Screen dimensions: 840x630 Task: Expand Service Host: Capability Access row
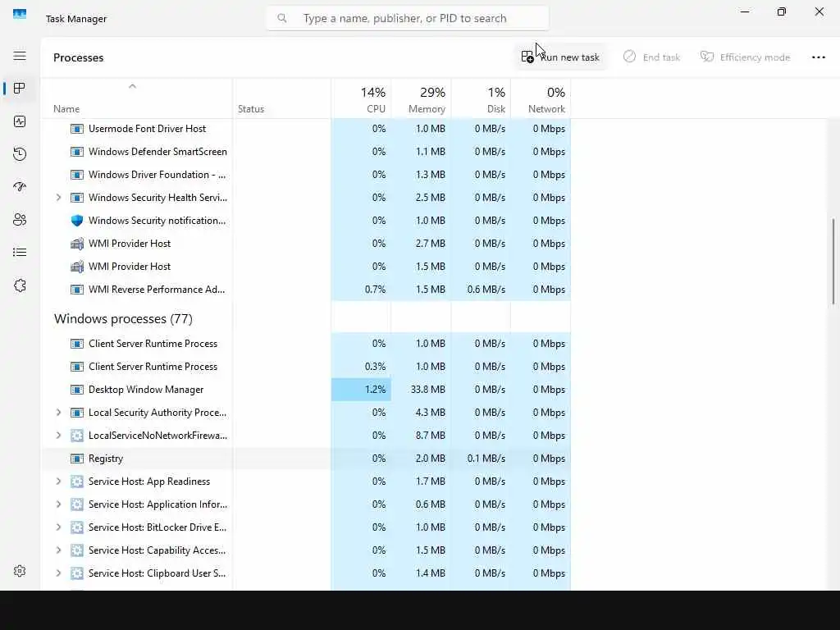coord(58,550)
